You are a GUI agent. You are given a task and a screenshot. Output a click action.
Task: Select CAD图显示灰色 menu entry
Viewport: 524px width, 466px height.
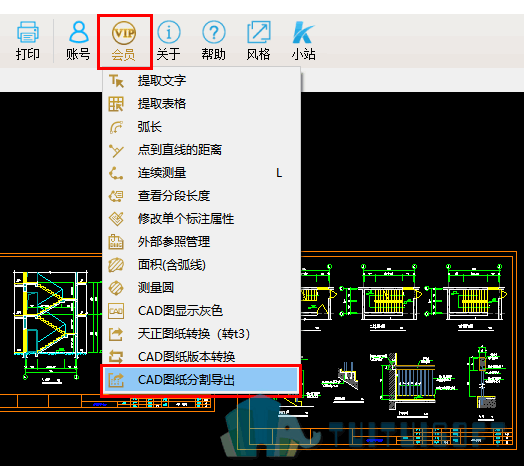coord(202,311)
